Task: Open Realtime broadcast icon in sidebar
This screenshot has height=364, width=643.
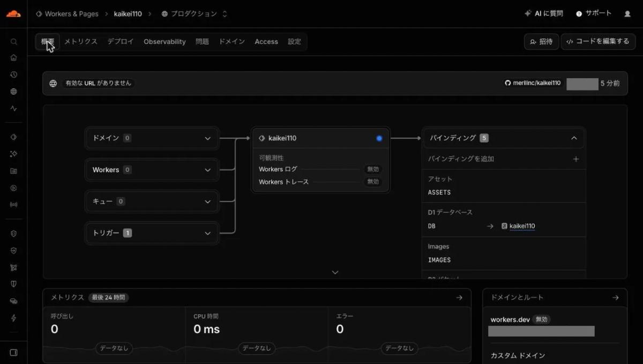Action: pos(14,204)
